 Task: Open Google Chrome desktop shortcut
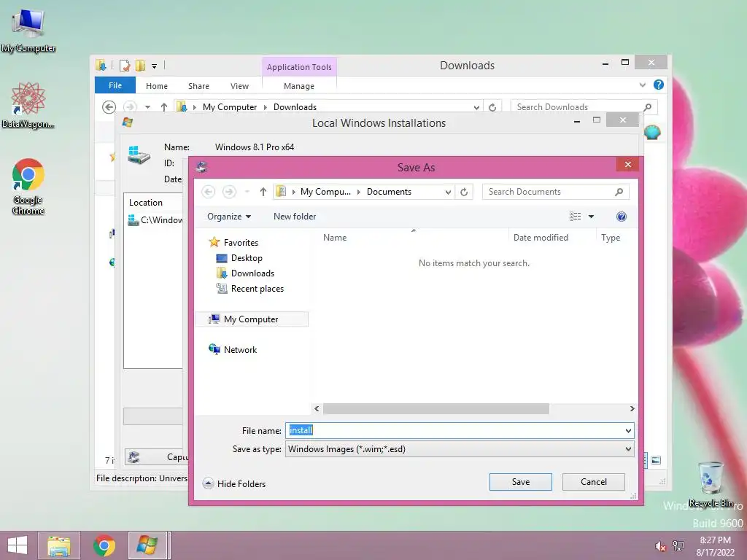tap(28, 186)
